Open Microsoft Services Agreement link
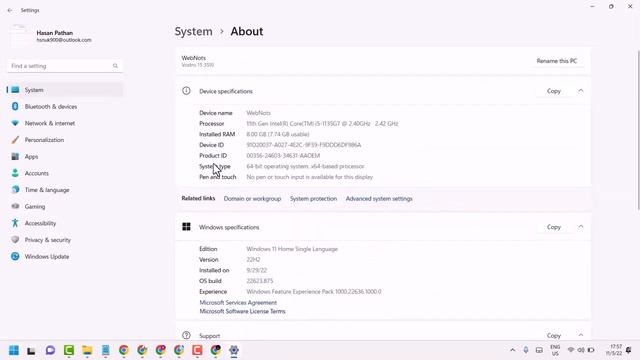Viewport: 640px width, 360px height. pos(238,302)
